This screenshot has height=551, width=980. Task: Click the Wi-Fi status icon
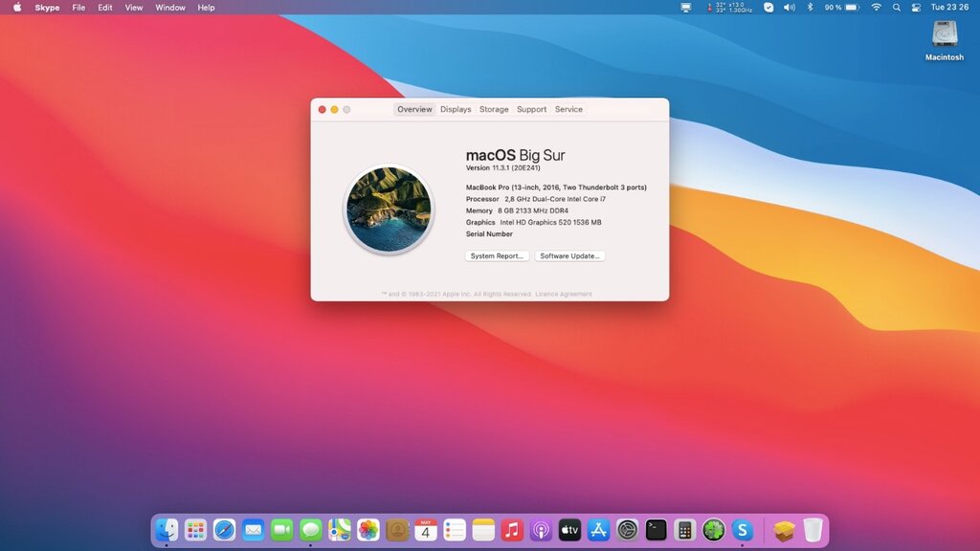876,7
